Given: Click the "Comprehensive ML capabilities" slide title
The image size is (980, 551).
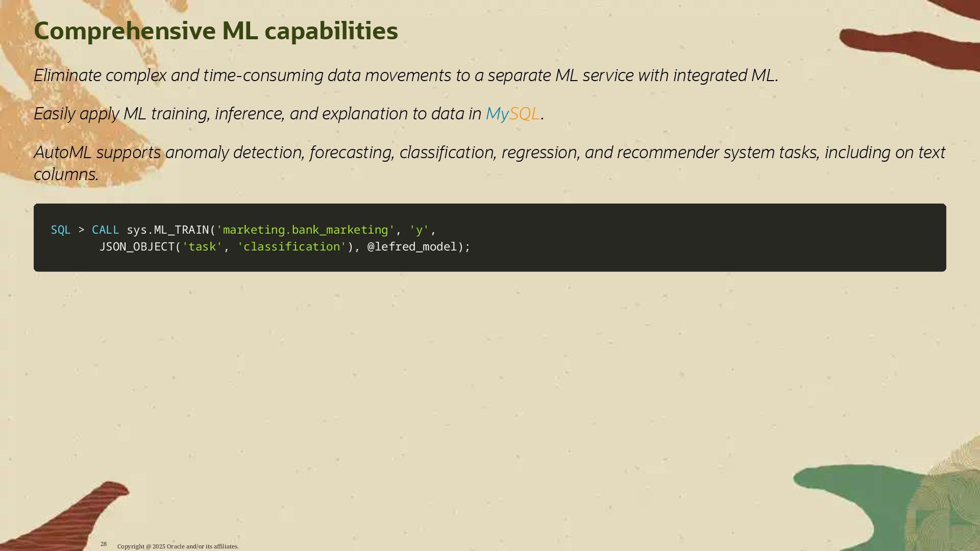Looking at the screenshot, I should [215, 31].
